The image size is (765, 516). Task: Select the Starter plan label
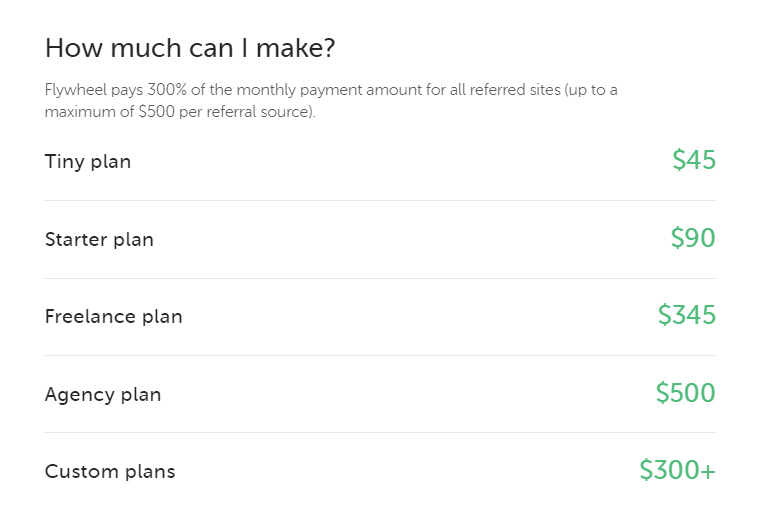click(99, 239)
